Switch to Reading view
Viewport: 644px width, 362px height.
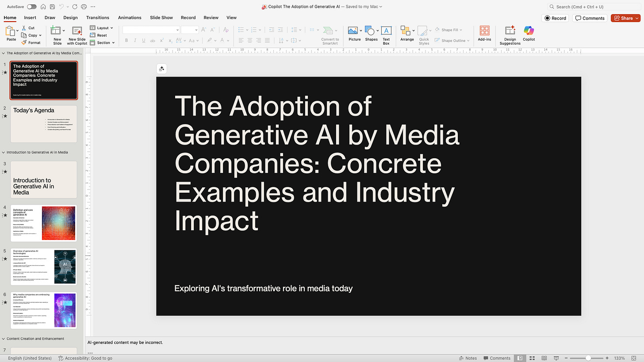pos(544,358)
